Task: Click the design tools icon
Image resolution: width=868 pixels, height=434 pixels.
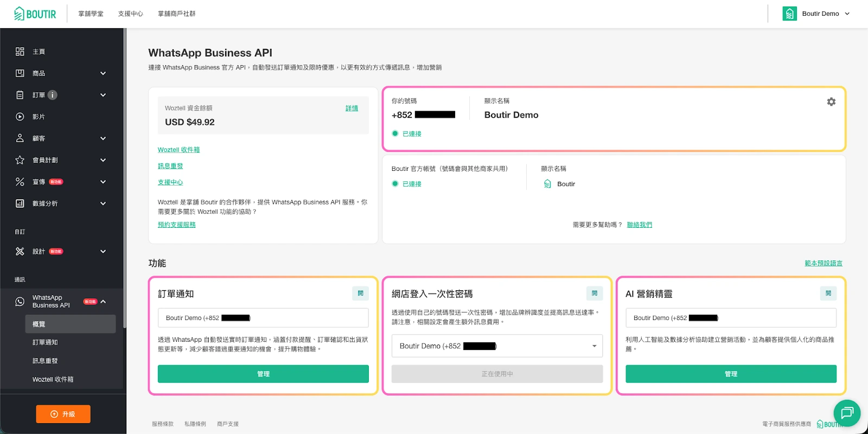Action: (20, 251)
